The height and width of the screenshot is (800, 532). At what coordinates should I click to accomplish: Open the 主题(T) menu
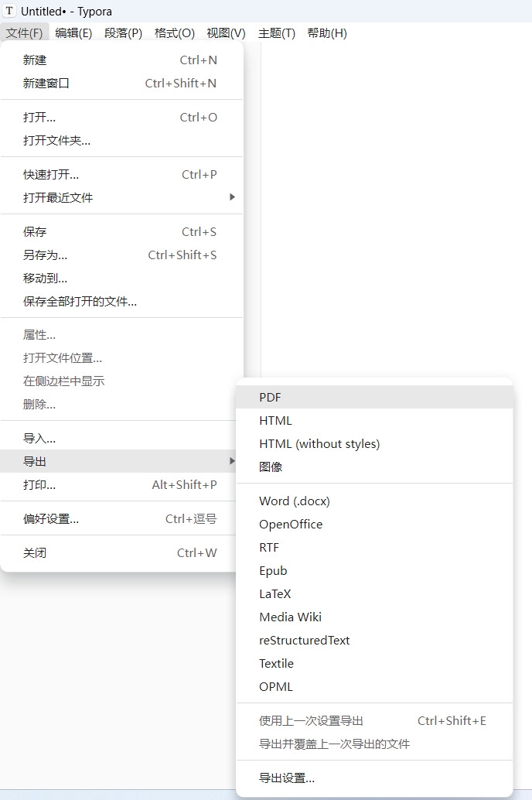click(277, 33)
